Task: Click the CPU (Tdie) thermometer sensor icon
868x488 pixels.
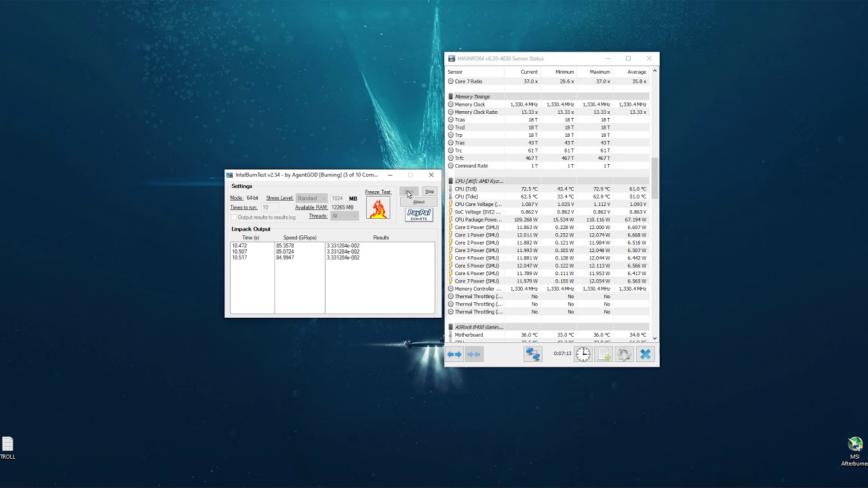Action: coord(451,197)
